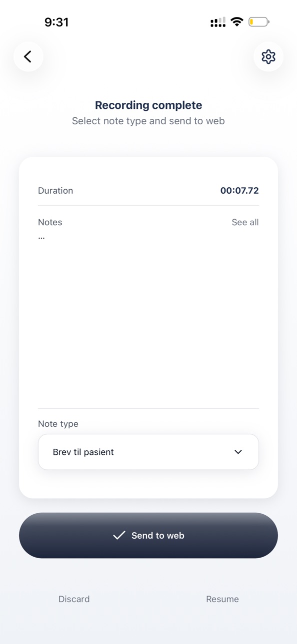Tap the checkmark icon on Send button
This screenshot has width=297, height=644.
point(119,535)
